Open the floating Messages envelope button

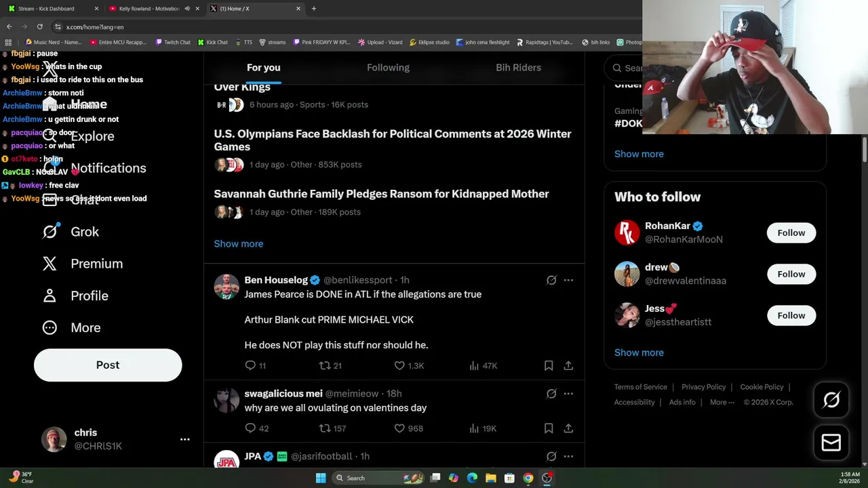pyautogui.click(x=831, y=443)
